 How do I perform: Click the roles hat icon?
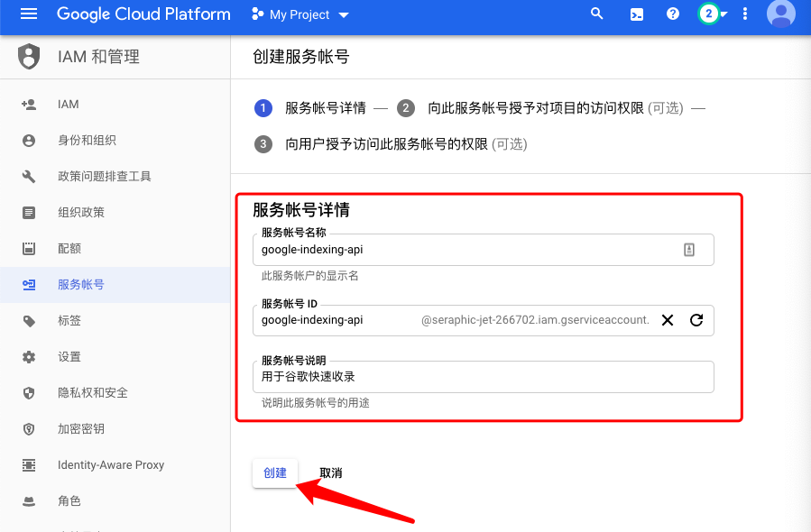coord(29,501)
